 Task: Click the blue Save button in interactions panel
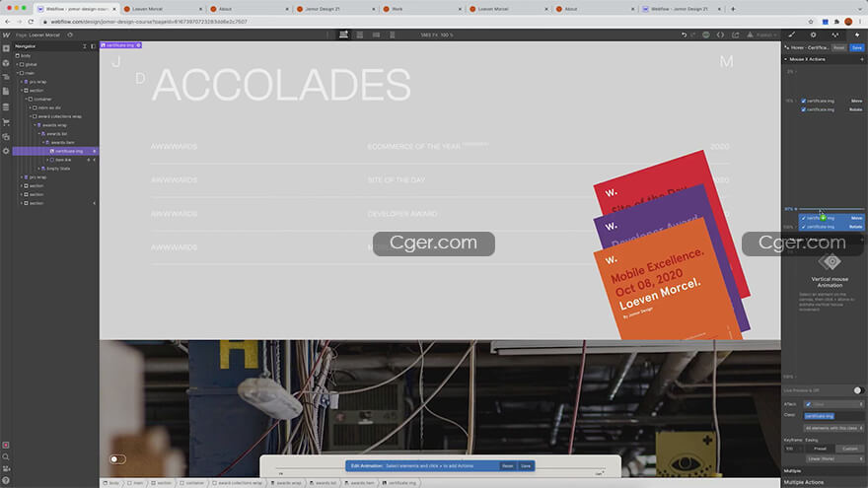pos(857,47)
